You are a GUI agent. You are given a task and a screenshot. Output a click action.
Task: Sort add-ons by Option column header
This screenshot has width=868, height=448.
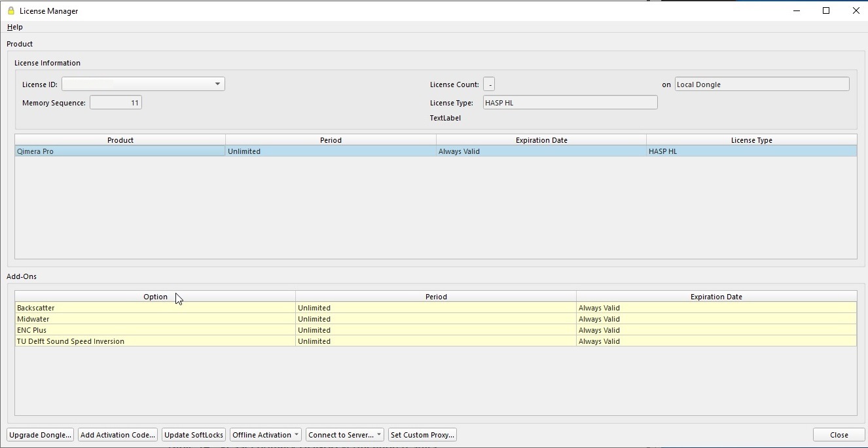(155, 297)
